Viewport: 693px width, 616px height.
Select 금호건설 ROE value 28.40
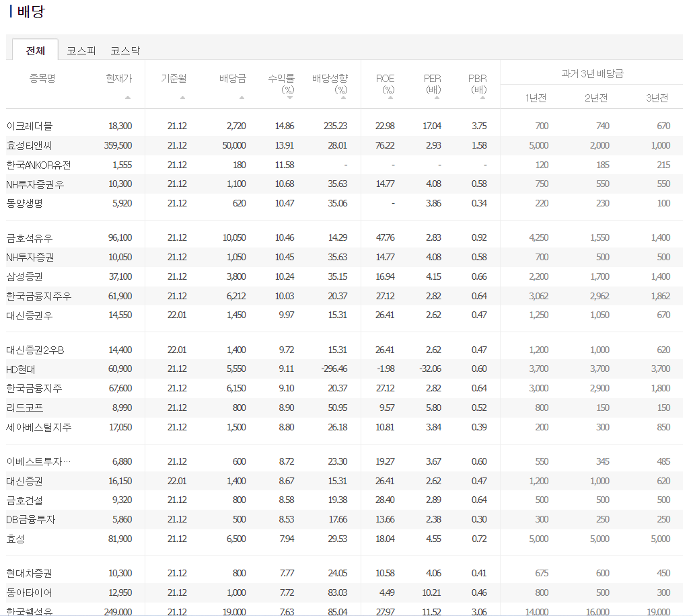[x=386, y=500]
